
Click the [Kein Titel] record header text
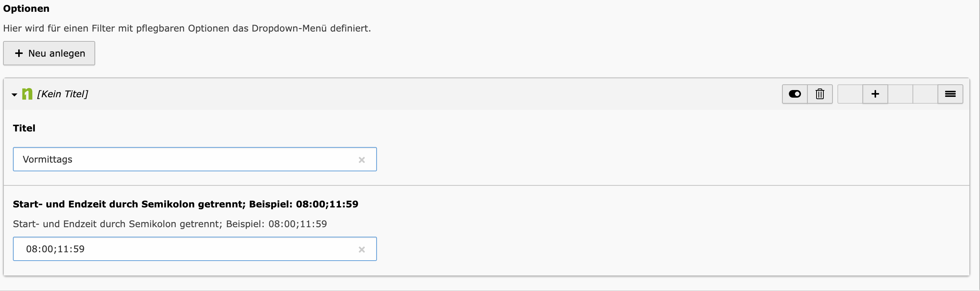click(63, 94)
